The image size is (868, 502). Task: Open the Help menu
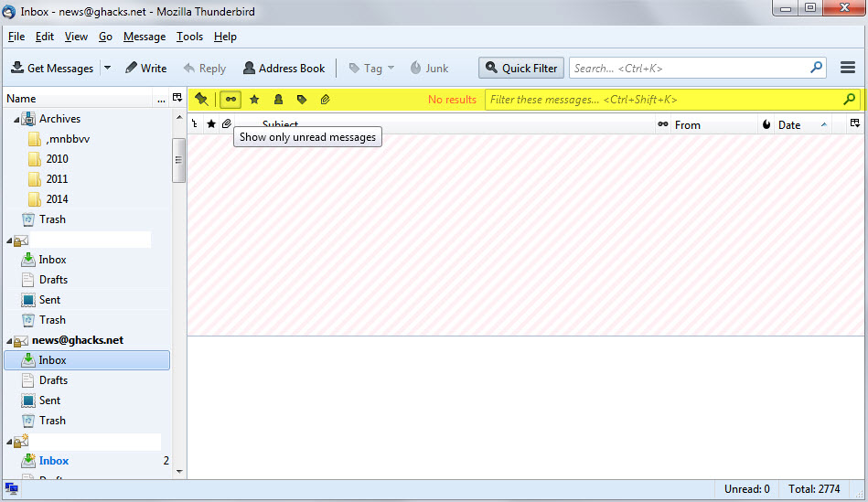click(x=225, y=37)
